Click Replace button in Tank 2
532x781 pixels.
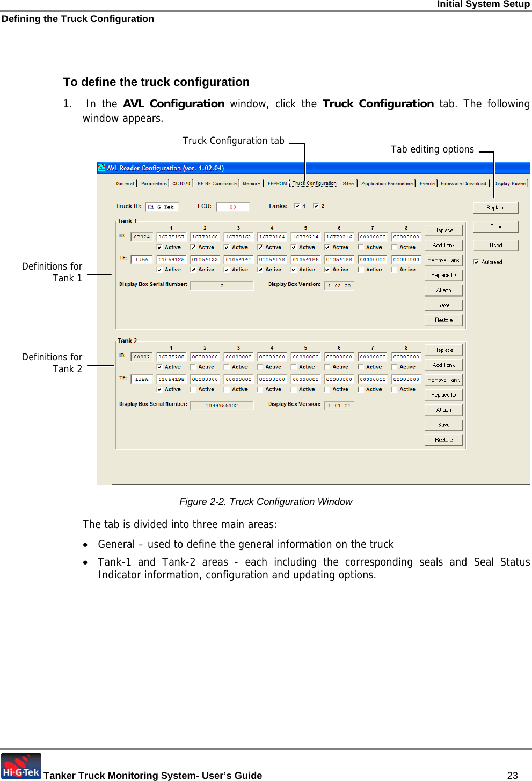pos(443,350)
